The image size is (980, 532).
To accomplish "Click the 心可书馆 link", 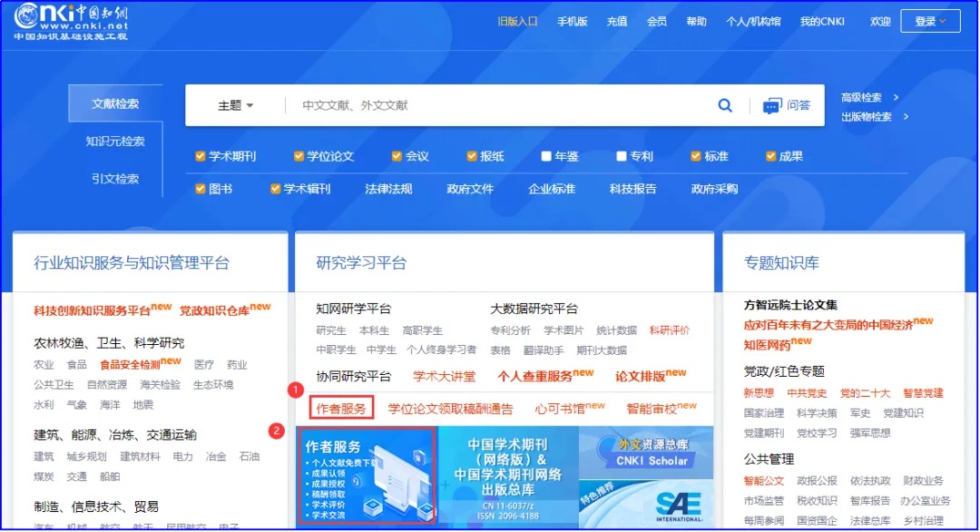I will (x=559, y=409).
